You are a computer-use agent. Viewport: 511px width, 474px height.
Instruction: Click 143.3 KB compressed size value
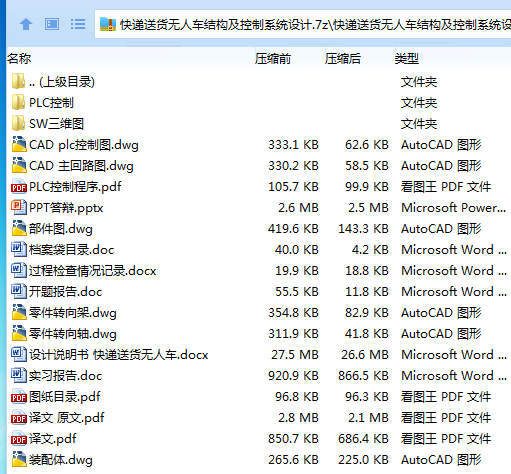(x=363, y=229)
